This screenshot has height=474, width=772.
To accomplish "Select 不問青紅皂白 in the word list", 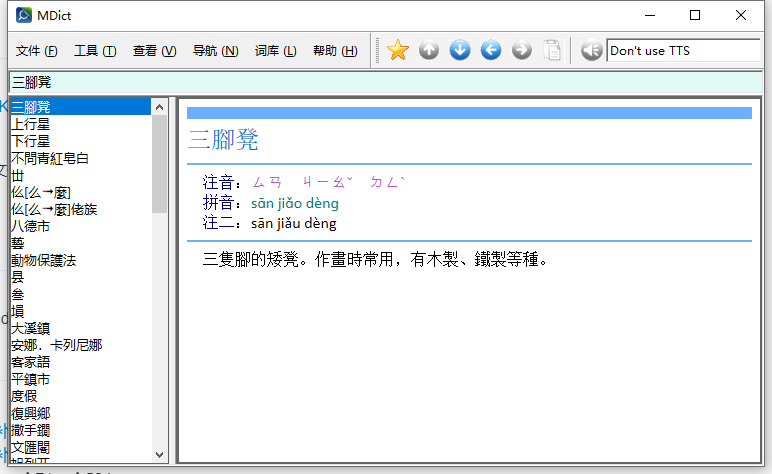I will point(50,158).
